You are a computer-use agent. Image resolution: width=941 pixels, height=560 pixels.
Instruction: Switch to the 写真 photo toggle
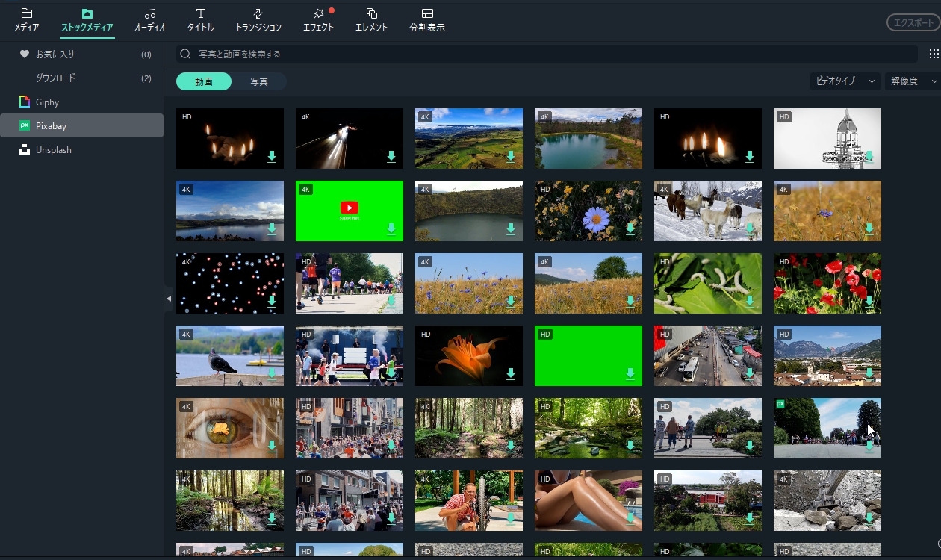[259, 81]
